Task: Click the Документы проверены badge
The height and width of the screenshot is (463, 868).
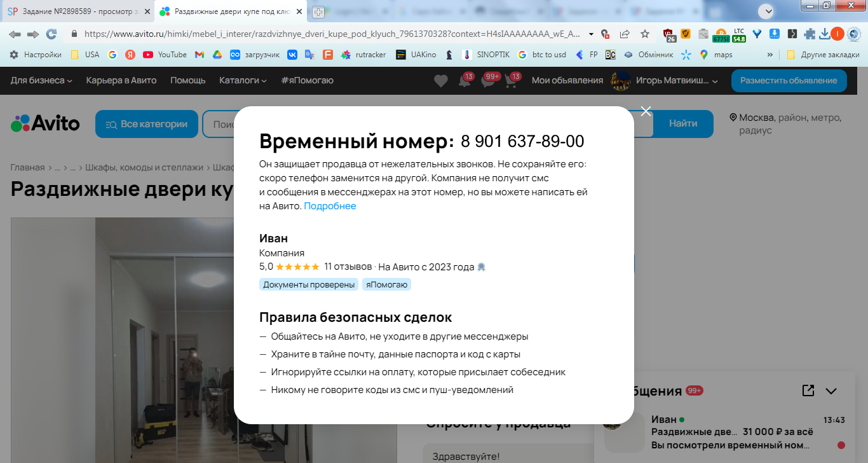Action: point(309,284)
